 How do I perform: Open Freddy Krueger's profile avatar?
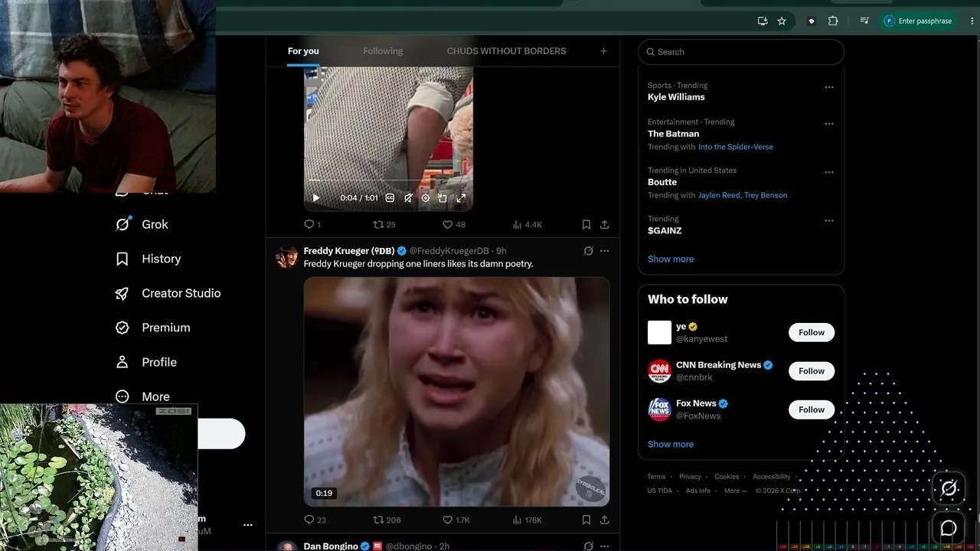pos(286,257)
